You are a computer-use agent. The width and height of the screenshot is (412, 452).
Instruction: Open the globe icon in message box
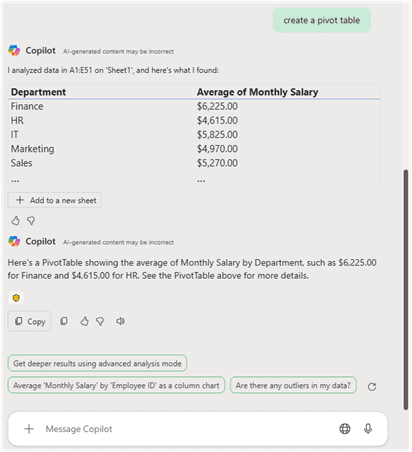tap(345, 429)
